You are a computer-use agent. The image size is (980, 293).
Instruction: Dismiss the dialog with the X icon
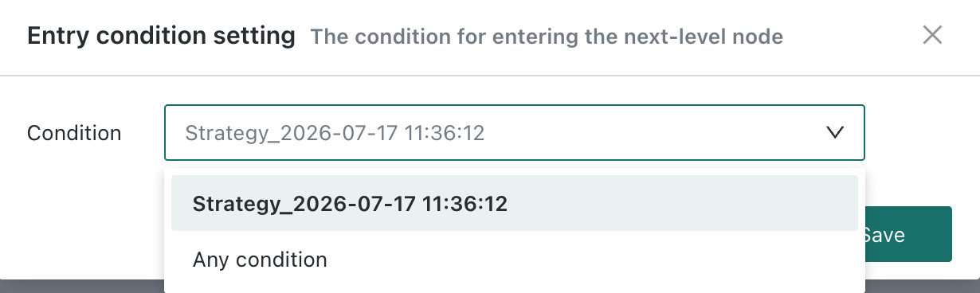[932, 35]
